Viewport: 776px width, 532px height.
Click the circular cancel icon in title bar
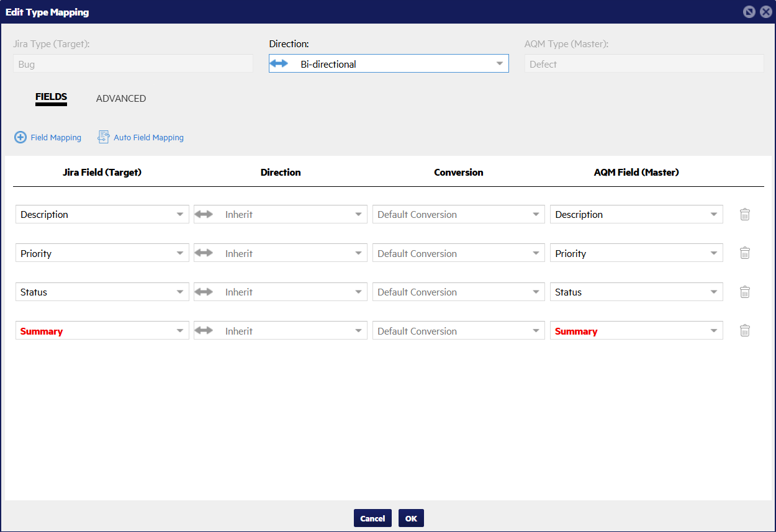[x=749, y=12]
